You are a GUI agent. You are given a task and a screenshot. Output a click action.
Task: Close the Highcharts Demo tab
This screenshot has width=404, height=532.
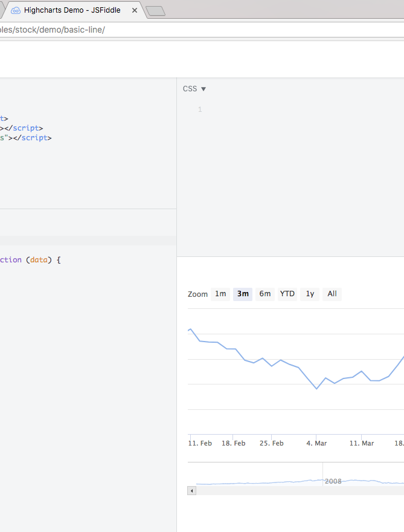tap(134, 10)
